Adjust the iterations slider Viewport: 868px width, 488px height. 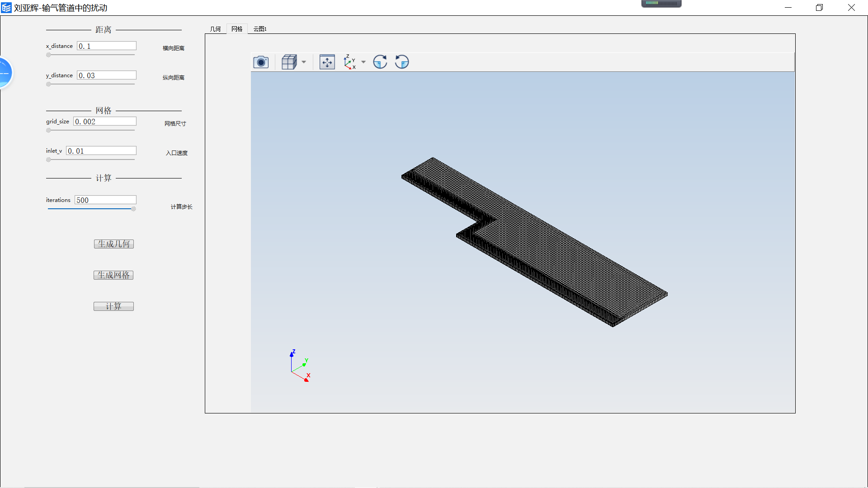point(133,209)
